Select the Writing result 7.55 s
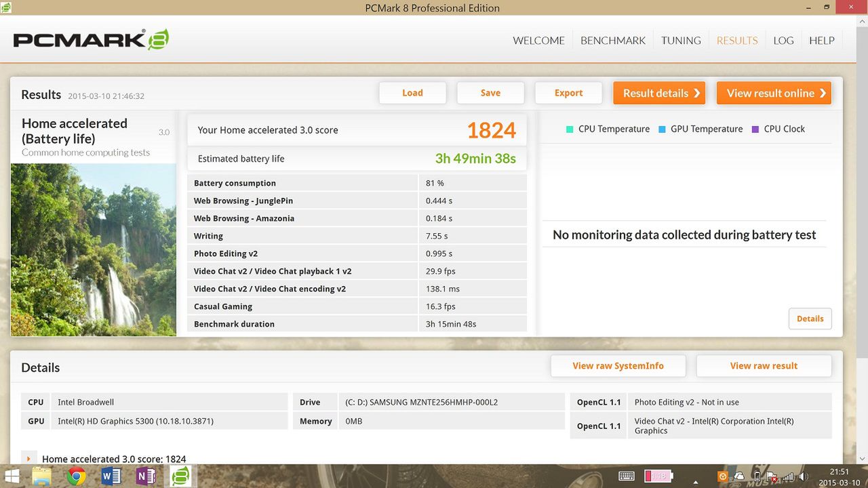This screenshot has width=868, height=488. point(437,236)
